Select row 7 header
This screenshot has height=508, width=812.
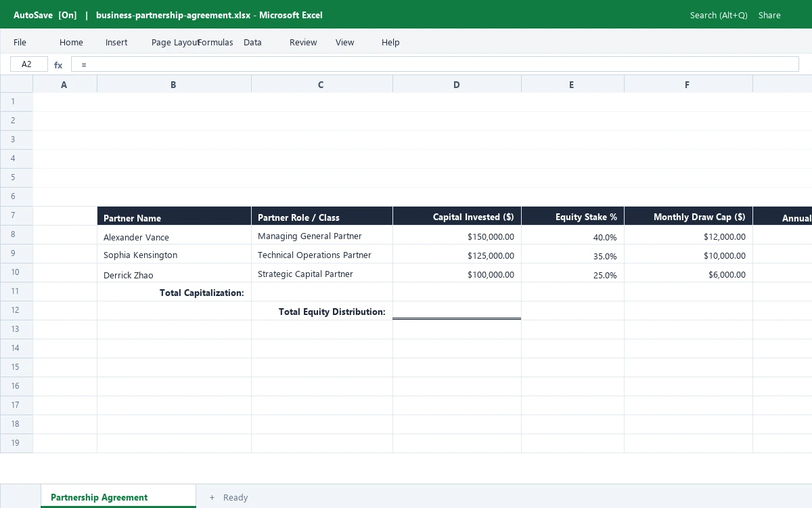[16, 215]
